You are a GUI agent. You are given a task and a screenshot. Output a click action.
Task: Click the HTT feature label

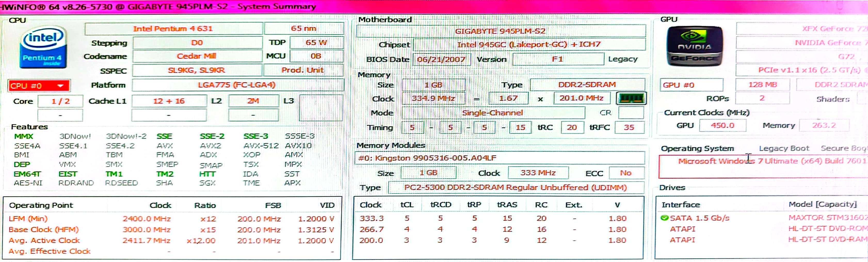(207, 174)
